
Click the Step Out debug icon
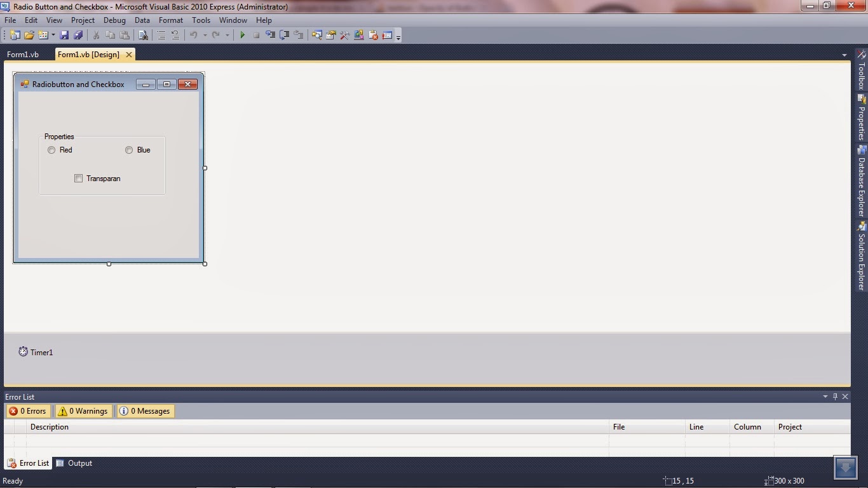coord(298,36)
